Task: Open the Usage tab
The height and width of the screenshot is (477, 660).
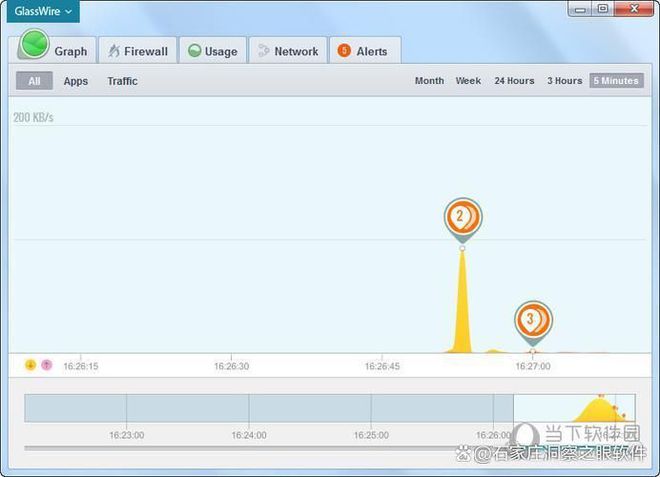Action: point(213,51)
